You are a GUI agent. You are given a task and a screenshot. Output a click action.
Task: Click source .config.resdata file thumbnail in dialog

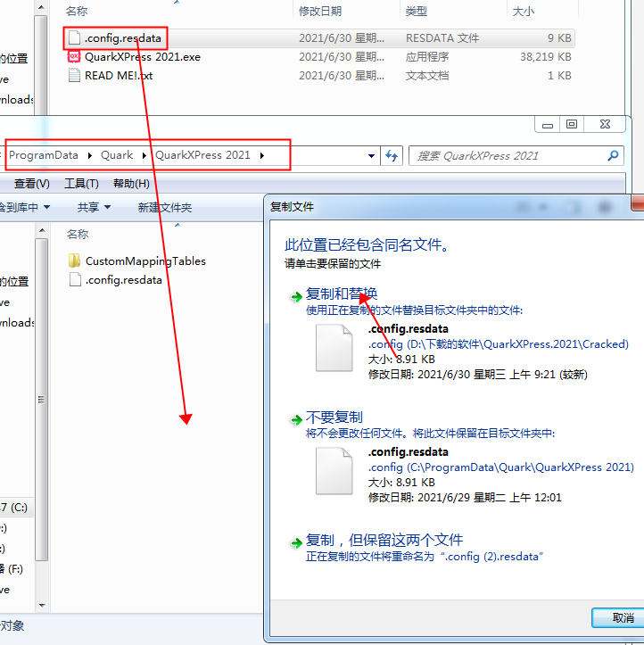click(334, 348)
